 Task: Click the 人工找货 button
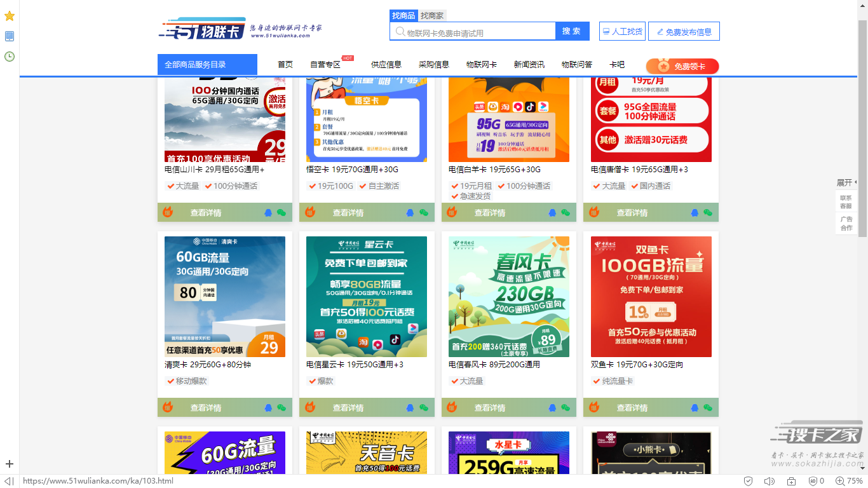click(x=622, y=31)
